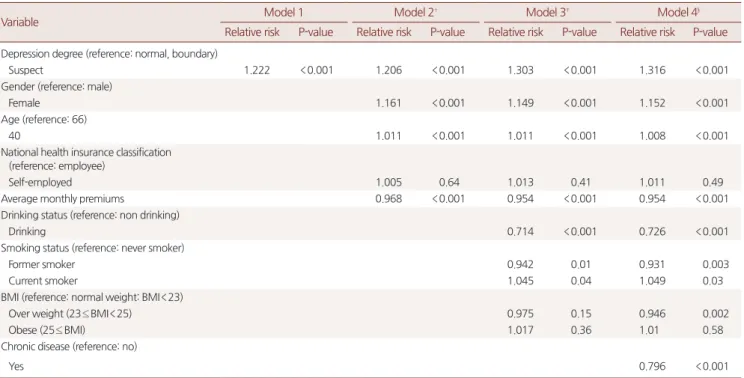The image size is (744, 378).
Task: Click the 'Former smoker' row label
Action: point(42,265)
